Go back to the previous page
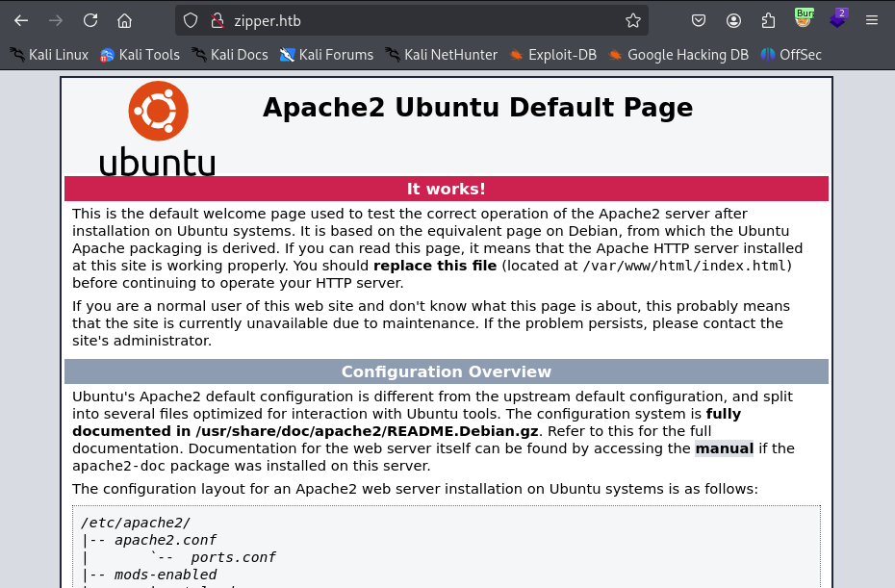Viewport: 895px width, 588px height. point(21,20)
